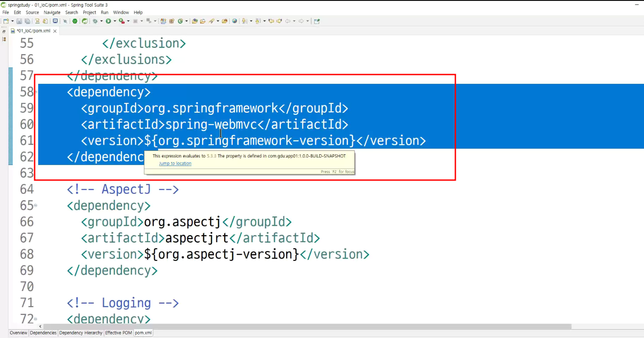
Task: Open the Source menu
Action: [32, 12]
